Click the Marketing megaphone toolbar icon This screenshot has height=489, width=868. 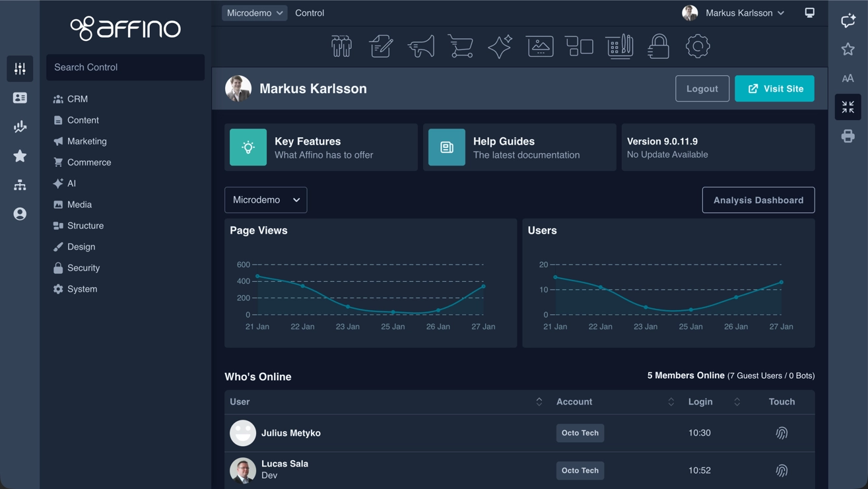point(420,47)
